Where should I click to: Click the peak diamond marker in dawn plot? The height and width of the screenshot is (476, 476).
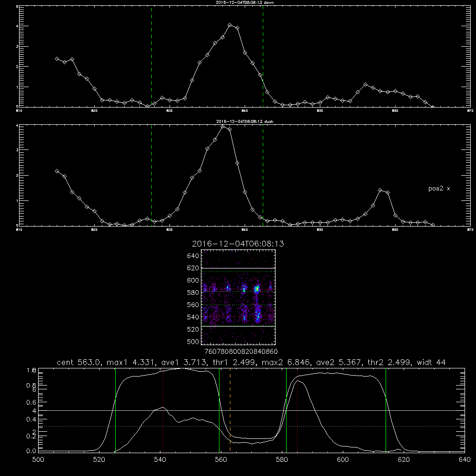tap(230, 25)
